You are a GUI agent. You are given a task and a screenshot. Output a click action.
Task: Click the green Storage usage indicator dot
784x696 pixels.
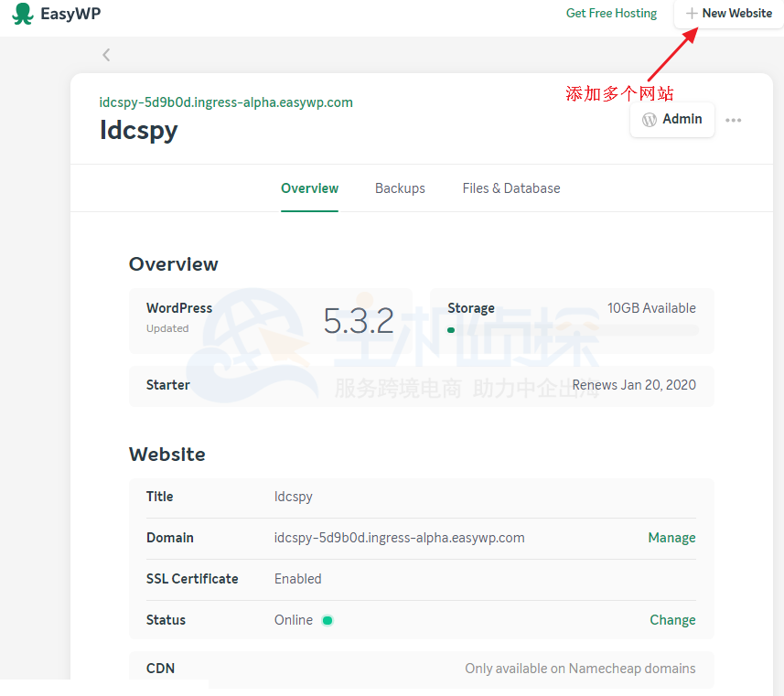[x=450, y=330]
